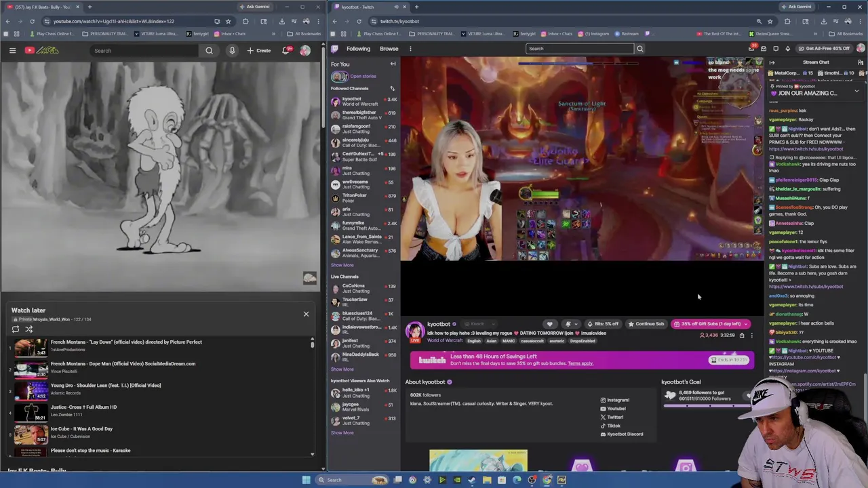
Task: Open Microsoft Edge from the taskbar
Action: click(x=517, y=480)
